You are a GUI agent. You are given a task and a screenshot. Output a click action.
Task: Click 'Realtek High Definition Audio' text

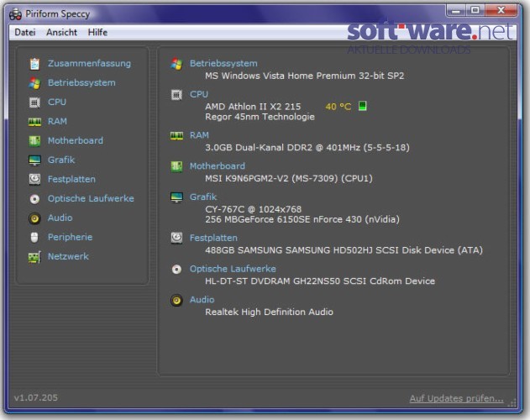pyautogui.click(x=269, y=312)
